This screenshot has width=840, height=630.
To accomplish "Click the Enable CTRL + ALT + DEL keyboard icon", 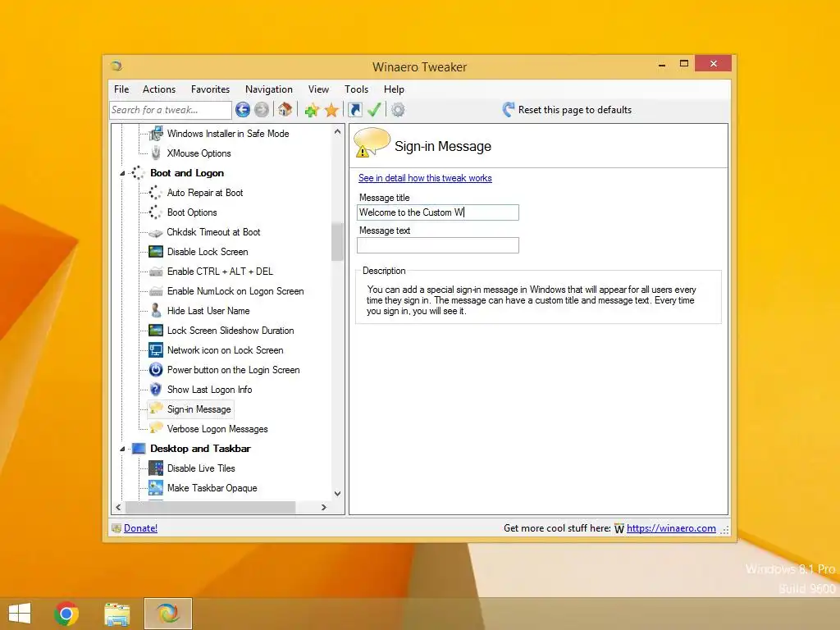I will tap(156, 272).
